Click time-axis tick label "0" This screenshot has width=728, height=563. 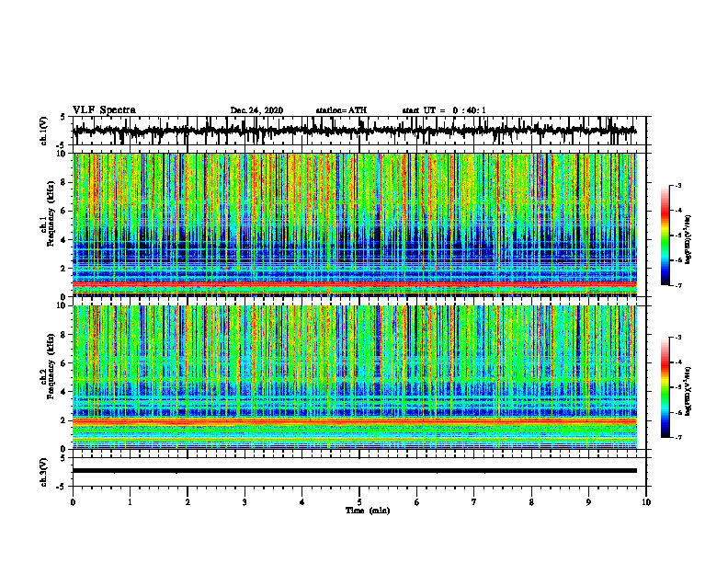tap(73, 502)
